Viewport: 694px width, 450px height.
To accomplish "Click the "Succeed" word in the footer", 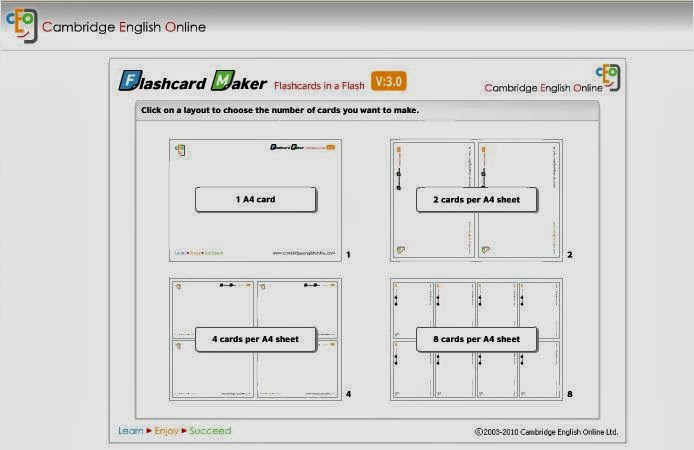I will pyautogui.click(x=210, y=431).
